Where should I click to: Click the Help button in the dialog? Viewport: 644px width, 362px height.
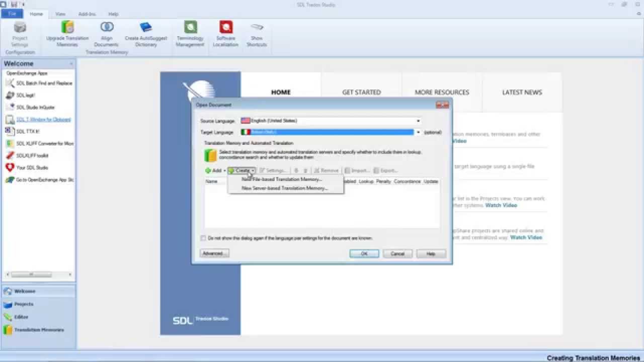(x=431, y=254)
